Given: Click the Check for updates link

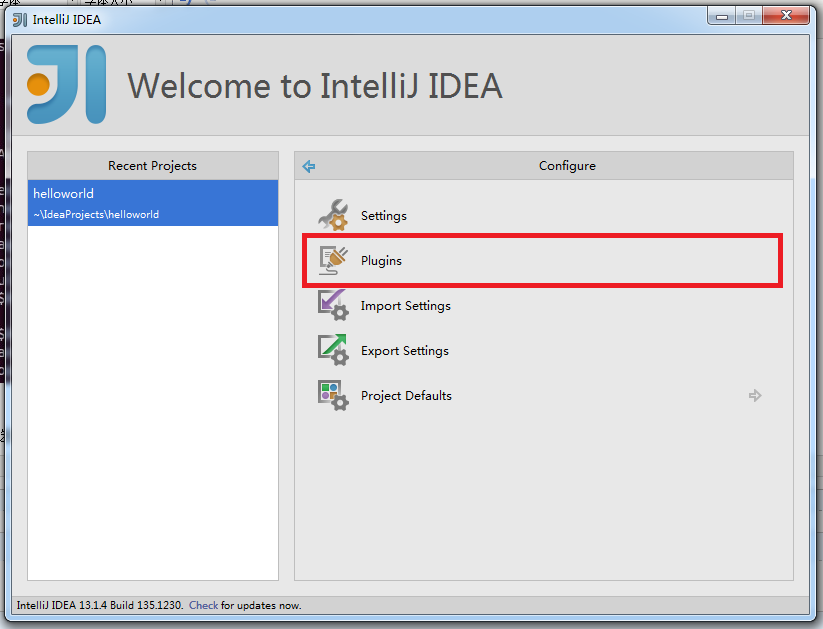Looking at the screenshot, I should coord(203,605).
